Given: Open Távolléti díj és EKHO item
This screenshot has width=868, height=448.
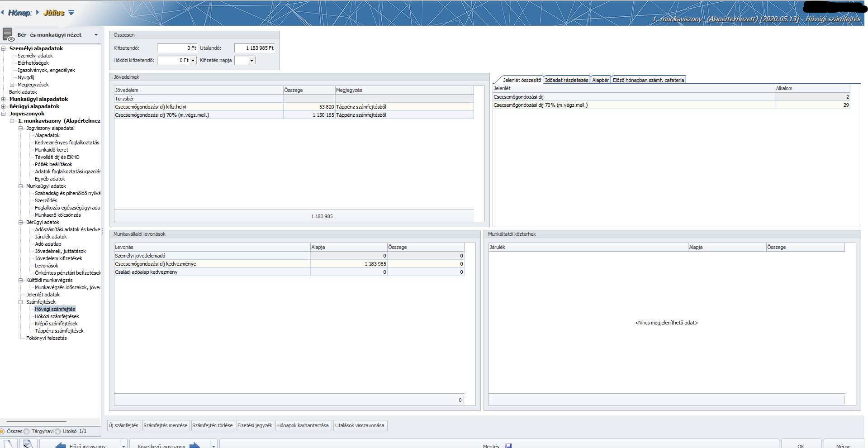Looking at the screenshot, I should click(57, 157).
